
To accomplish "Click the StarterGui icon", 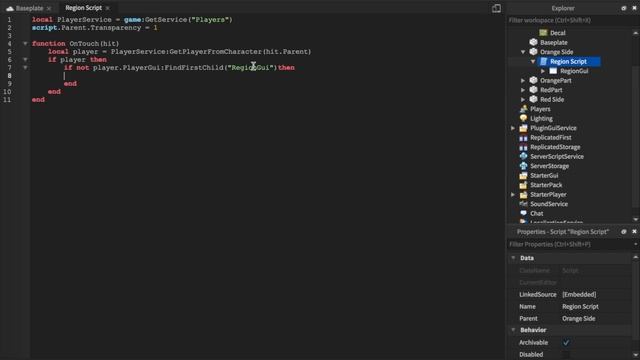I will point(523,176).
